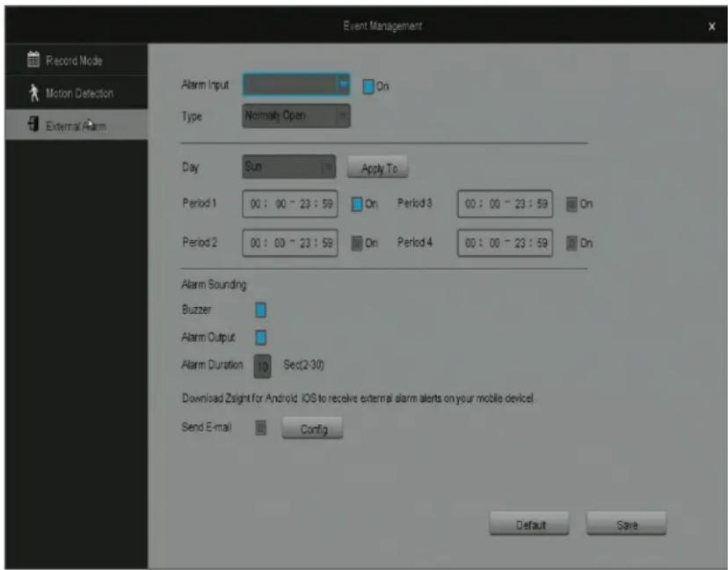Toggle the Alarm Input On checkbox

pos(368,86)
